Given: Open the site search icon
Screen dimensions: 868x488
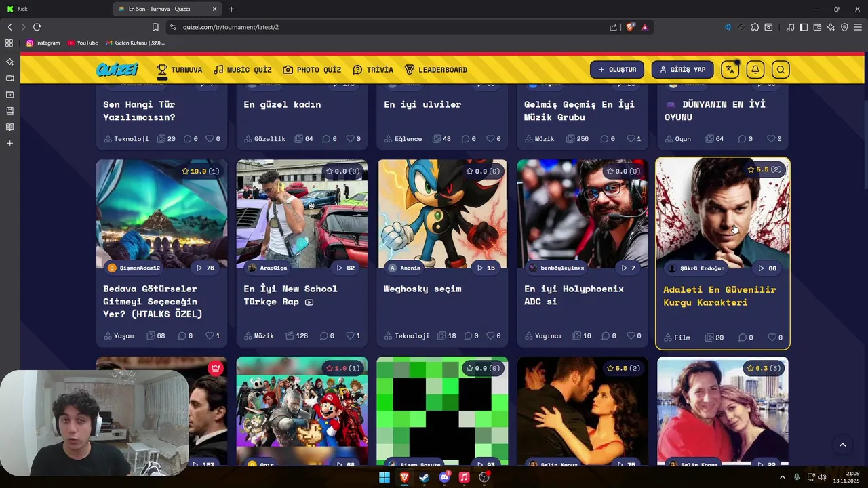Looking at the screenshot, I should [781, 70].
